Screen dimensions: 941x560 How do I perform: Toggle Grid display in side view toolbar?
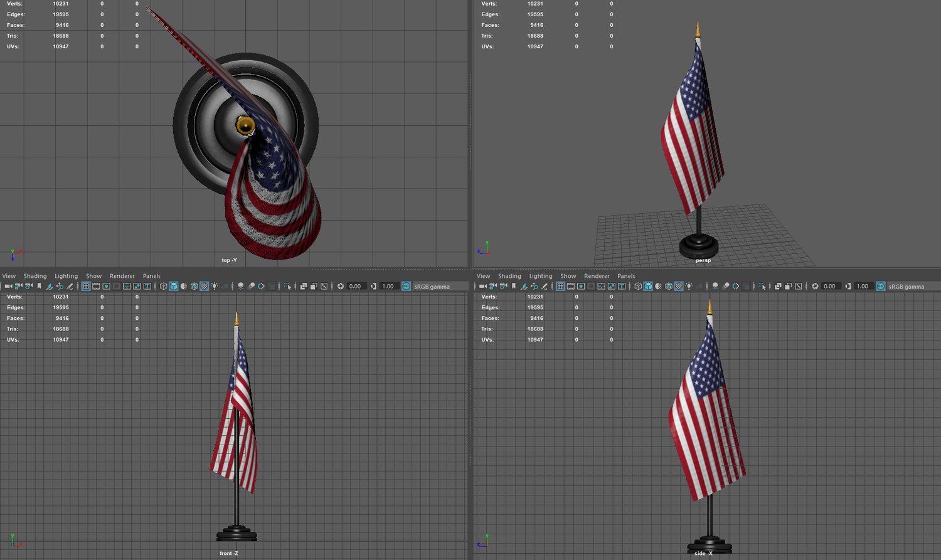coord(560,286)
